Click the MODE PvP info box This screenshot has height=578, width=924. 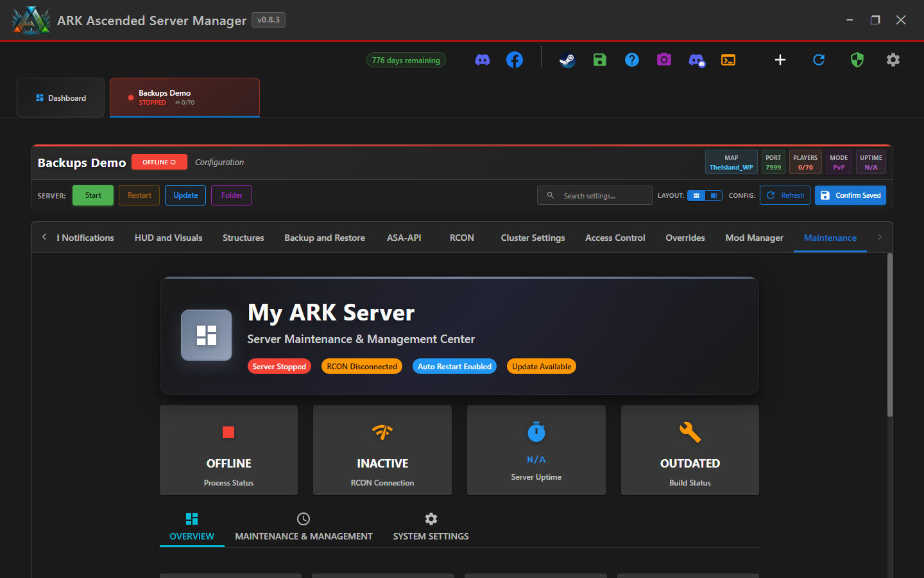(x=839, y=162)
